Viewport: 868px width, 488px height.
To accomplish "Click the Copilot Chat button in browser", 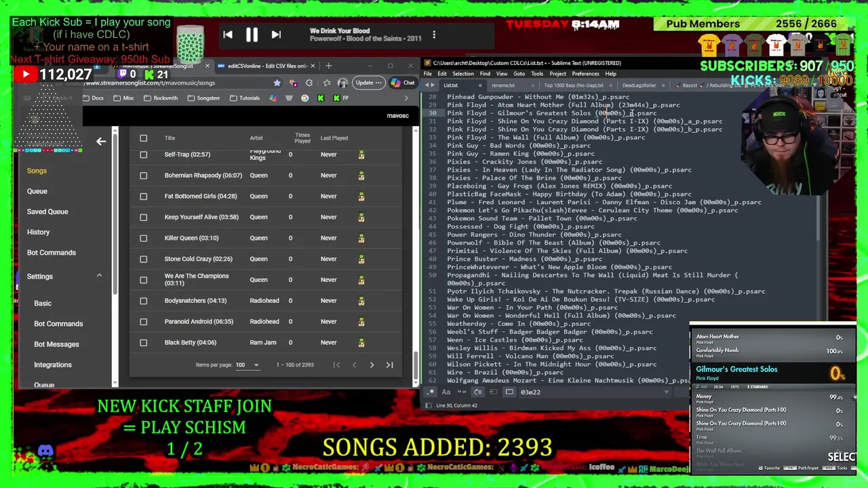I will pyautogui.click(x=403, y=83).
